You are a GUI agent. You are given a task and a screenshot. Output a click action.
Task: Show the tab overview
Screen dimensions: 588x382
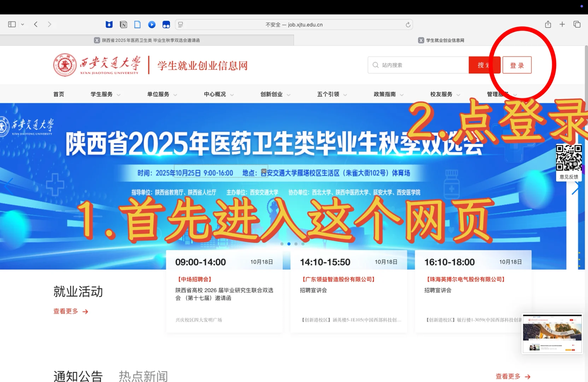pyautogui.click(x=577, y=24)
